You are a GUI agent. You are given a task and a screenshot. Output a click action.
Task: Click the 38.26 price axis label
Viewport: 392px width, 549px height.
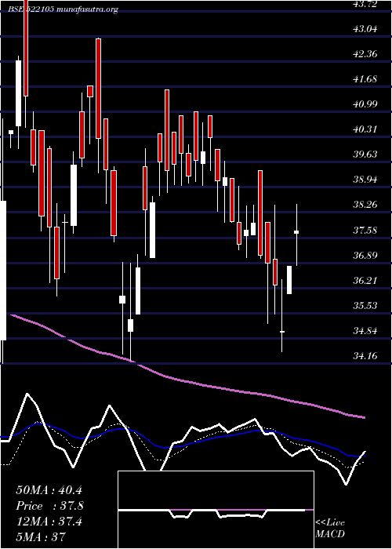pyautogui.click(x=365, y=205)
